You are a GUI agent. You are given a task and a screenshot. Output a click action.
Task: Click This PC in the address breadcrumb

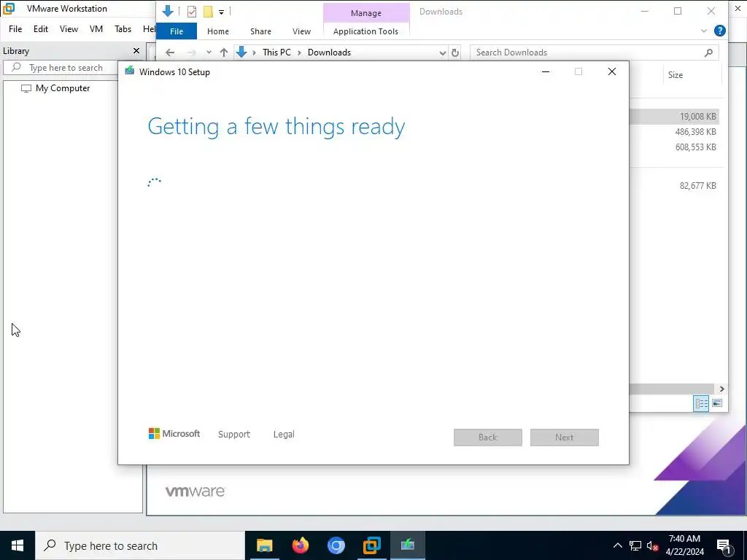tap(276, 52)
